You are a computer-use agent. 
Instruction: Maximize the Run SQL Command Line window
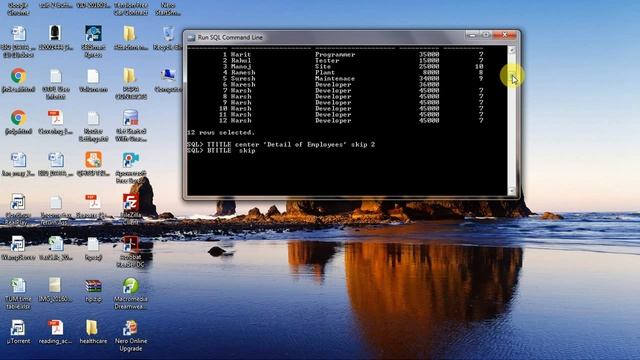[485, 36]
